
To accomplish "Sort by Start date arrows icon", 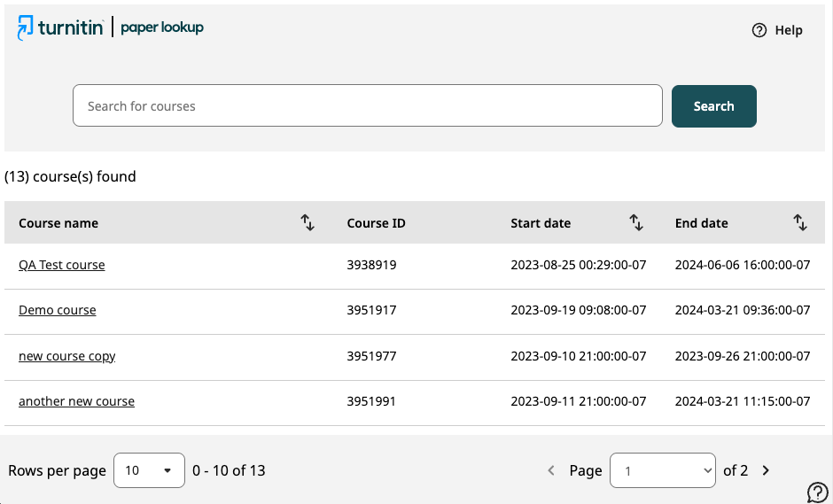I will 636,222.
